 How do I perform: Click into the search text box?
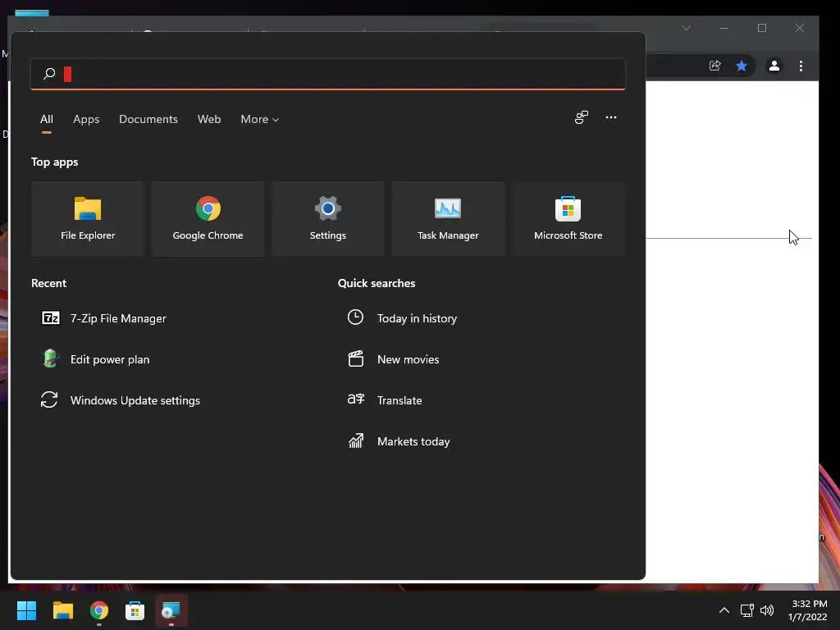point(328,73)
